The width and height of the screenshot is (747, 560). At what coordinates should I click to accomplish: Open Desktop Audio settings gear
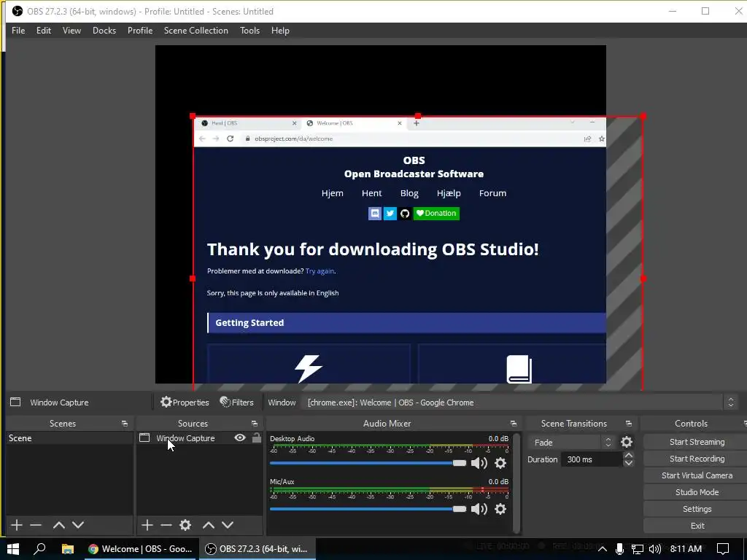click(x=500, y=463)
